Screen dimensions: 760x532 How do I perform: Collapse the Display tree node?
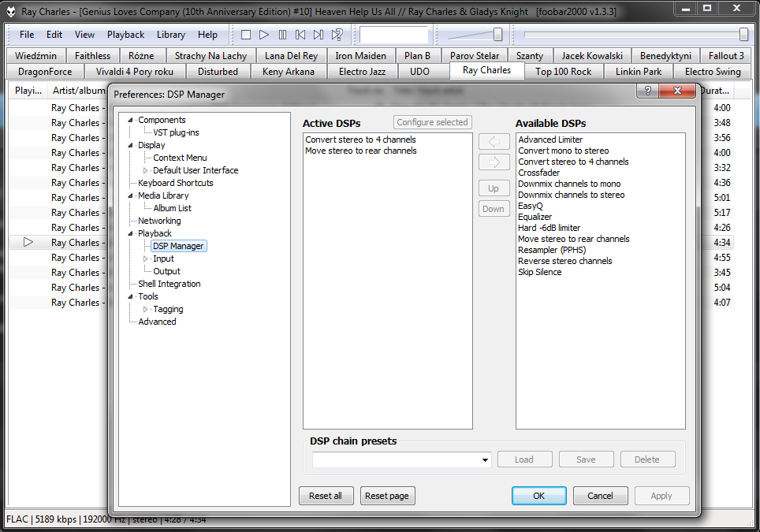coord(130,145)
